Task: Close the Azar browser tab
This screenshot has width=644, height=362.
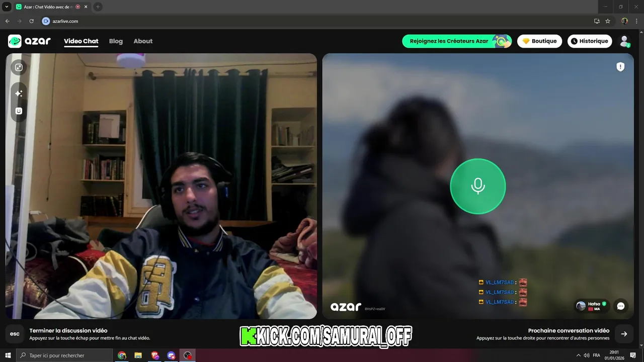Action: click(86, 7)
